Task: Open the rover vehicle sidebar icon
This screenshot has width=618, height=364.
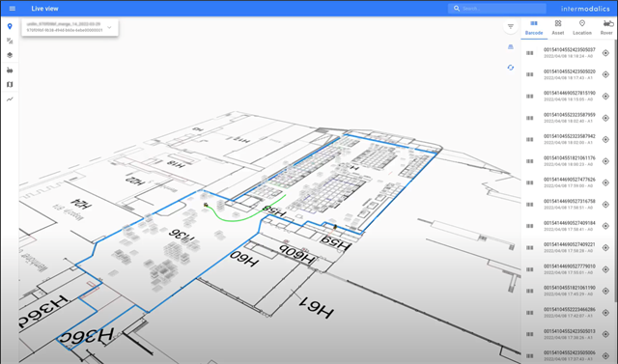Action: pyautogui.click(x=10, y=70)
